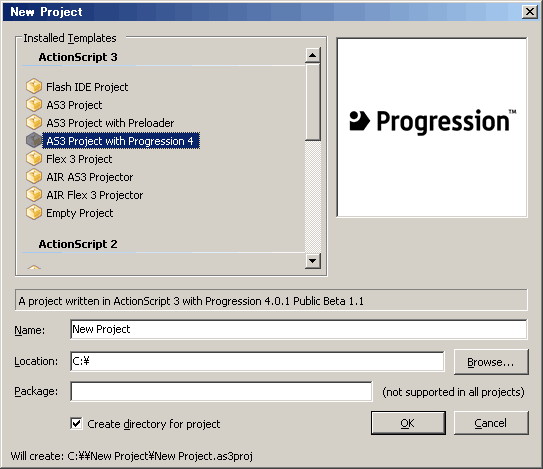
Task: Click the AS3 Project with Progression 4 icon
Action: (34, 141)
